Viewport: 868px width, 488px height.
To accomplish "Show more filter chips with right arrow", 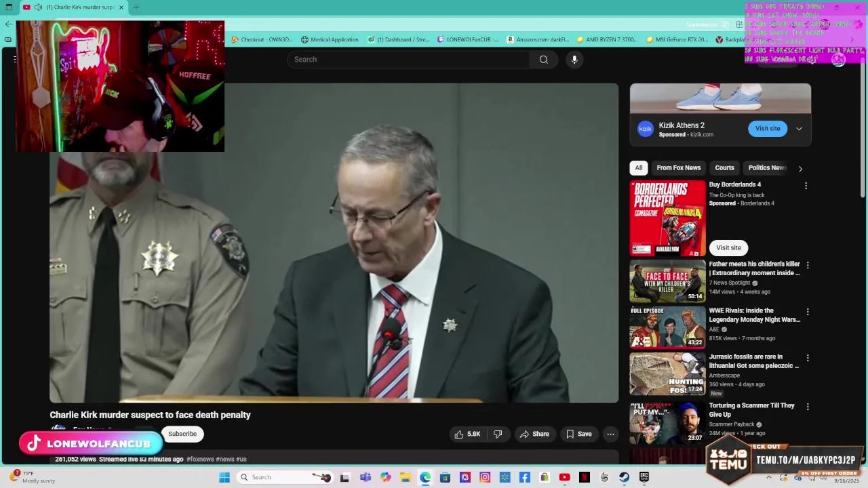I will click(800, 169).
